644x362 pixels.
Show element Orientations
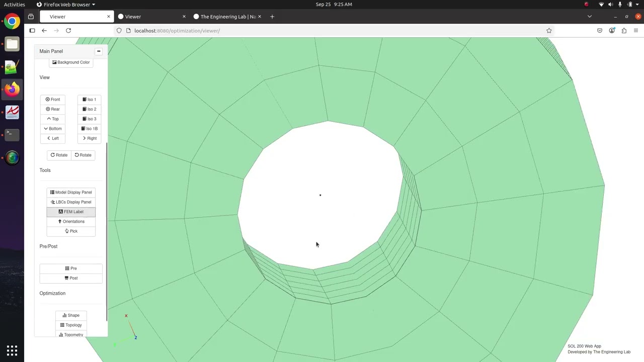click(x=71, y=221)
